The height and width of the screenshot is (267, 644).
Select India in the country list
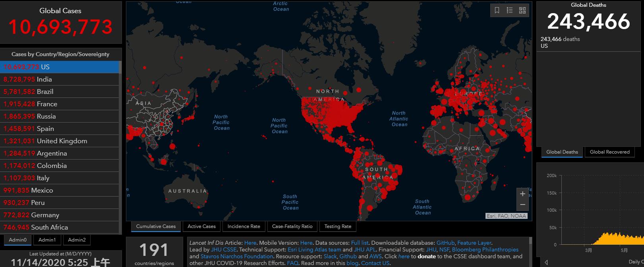(x=44, y=79)
